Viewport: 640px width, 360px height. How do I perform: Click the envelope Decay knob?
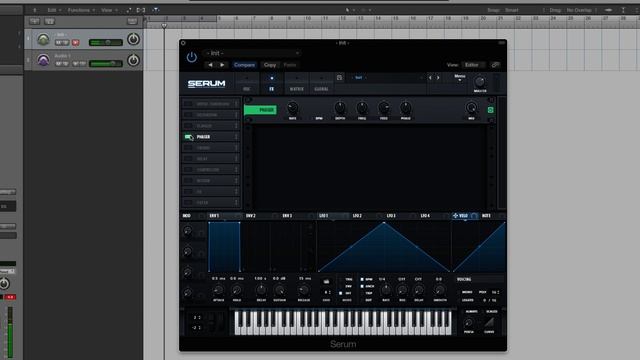coord(261,290)
